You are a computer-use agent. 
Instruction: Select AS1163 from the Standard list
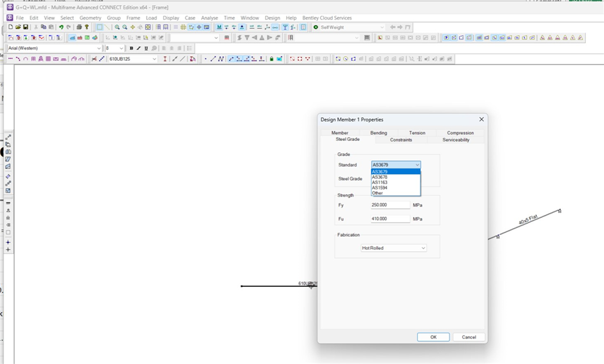[x=379, y=183]
